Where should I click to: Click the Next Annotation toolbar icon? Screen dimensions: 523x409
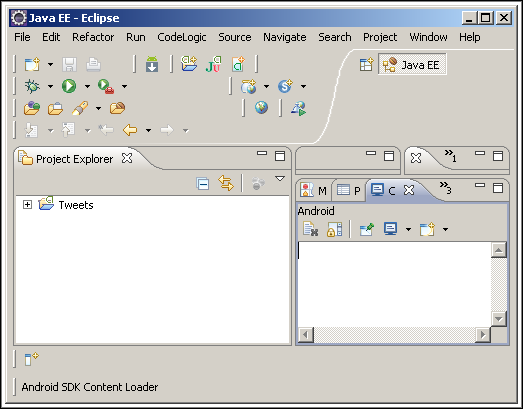tap(32, 130)
